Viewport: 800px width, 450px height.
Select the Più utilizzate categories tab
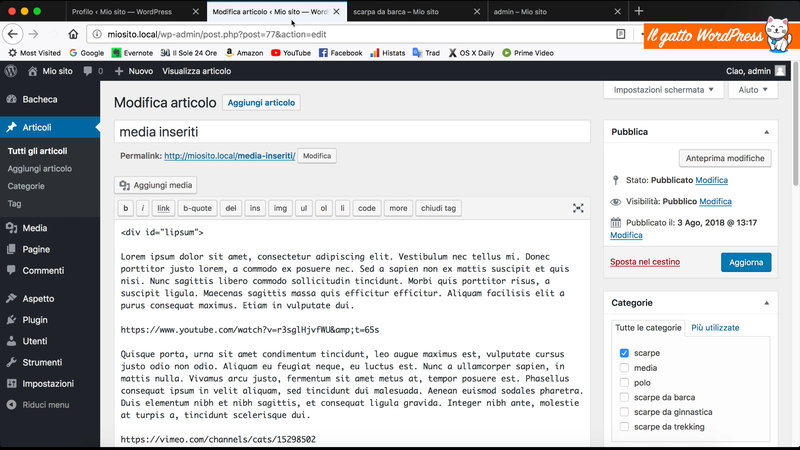point(715,328)
